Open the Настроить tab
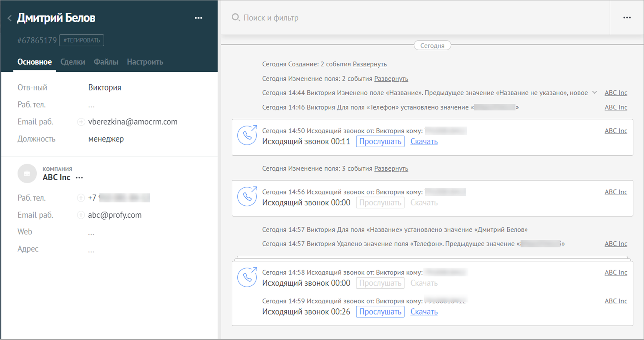This screenshot has height=340, width=644. tap(145, 62)
